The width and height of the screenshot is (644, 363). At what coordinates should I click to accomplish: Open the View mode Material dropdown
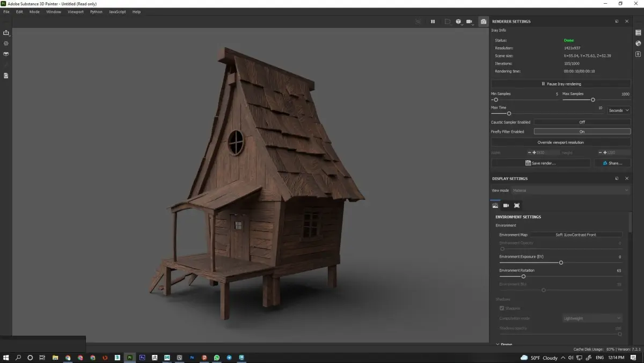point(570,190)
